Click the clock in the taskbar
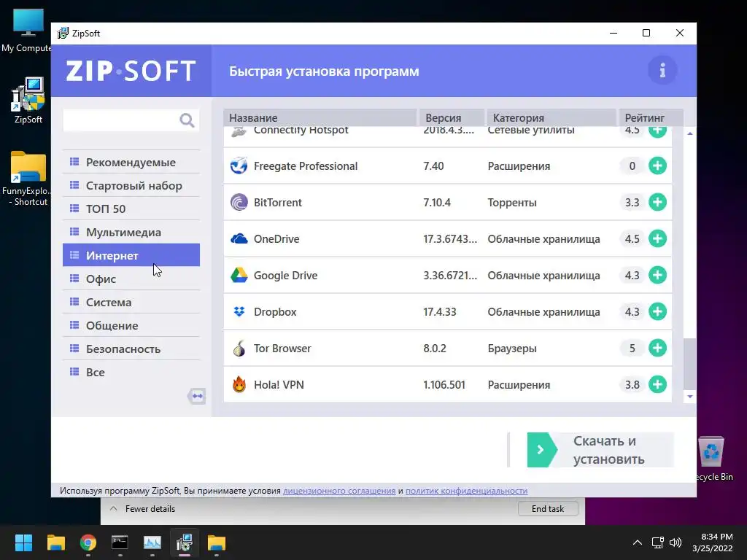The image size is (747, 560). (x=712, y=542)
